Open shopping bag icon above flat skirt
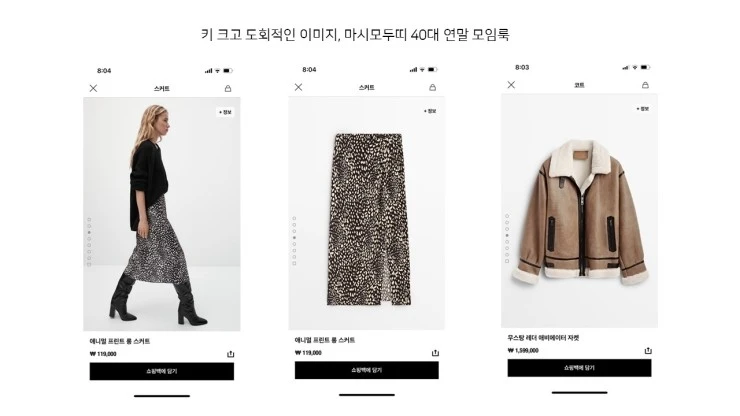Screen dimensions: 740x416 click(x=432, y=87)
